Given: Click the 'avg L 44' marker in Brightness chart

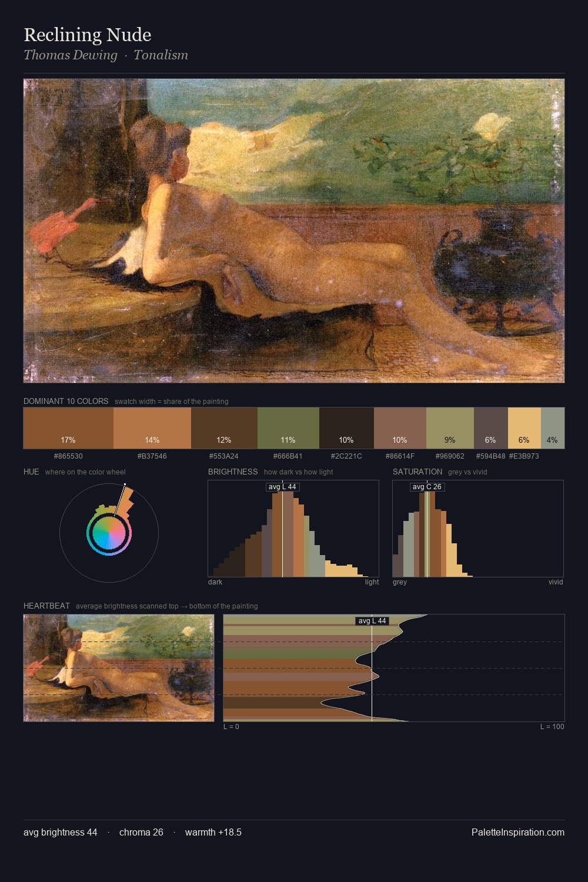Looking at the screenshot, I should pyautogui.click(x=282, y=487).
